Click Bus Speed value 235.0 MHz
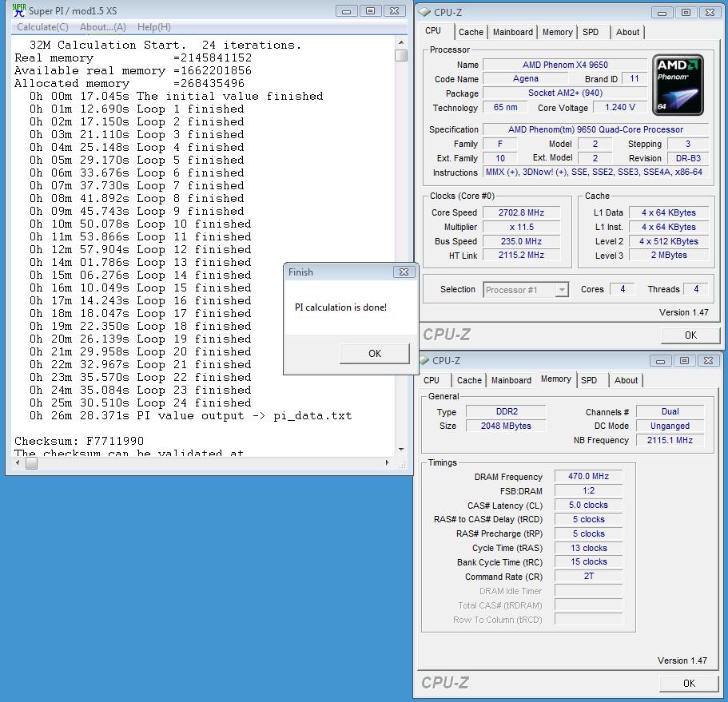This screenshot has width=728, height=702. click(x=521, y=241)
